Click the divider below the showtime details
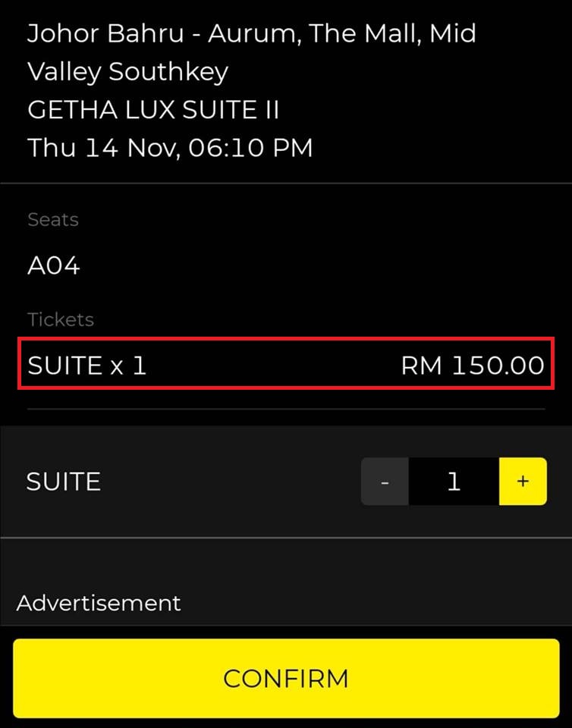This screenshot has height=728, width=572. pyautogui.click(x=286, y=184)
